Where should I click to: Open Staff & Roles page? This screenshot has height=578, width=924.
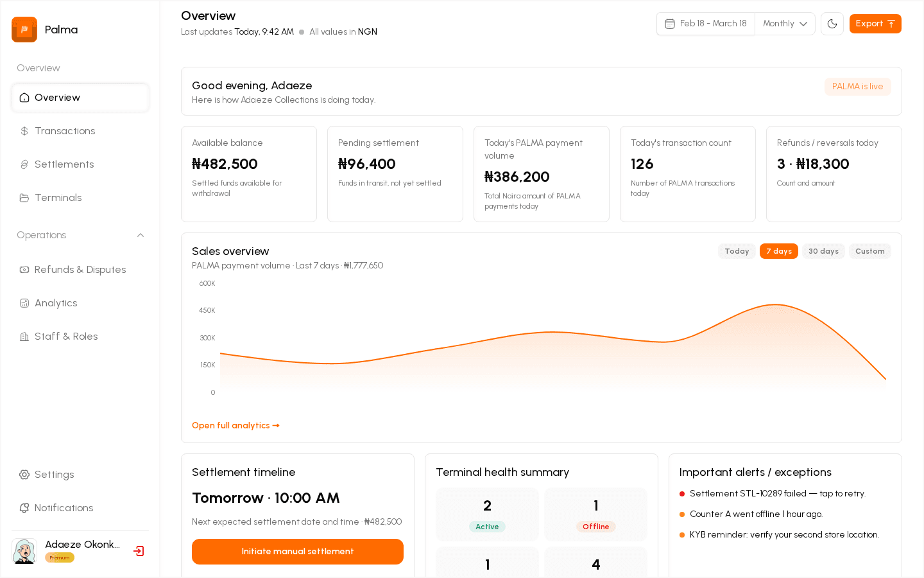(x=80, y=337)
